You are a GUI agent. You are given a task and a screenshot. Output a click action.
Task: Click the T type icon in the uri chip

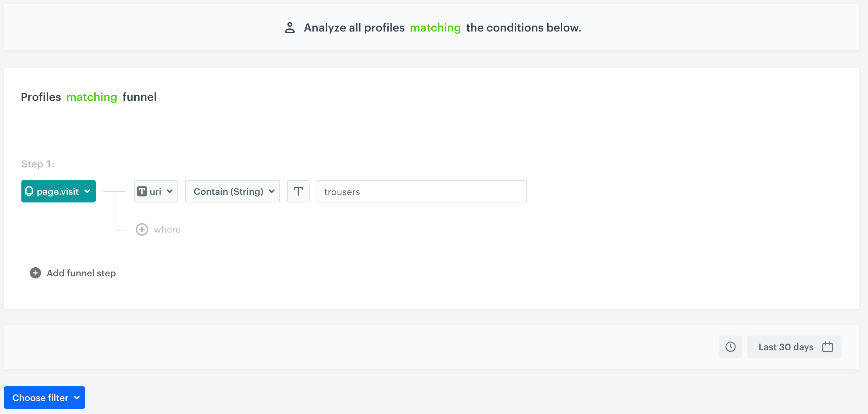[x=142, y=191]
